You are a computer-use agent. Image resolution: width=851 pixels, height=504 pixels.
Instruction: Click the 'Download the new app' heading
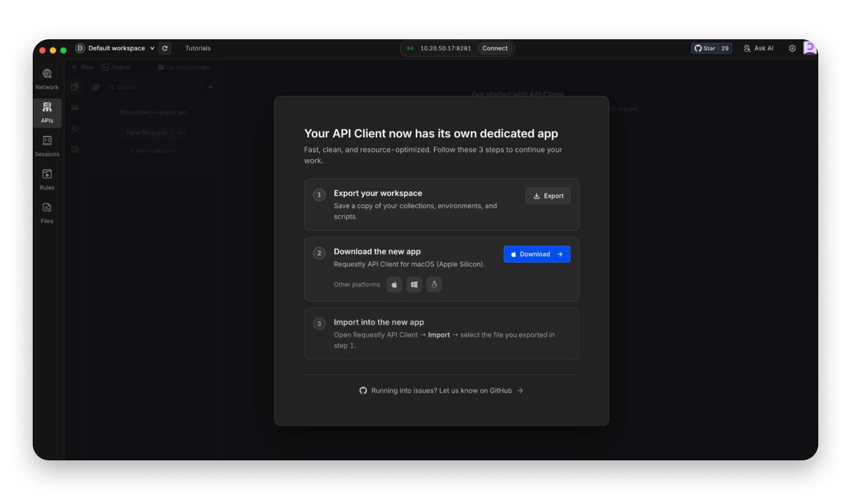pos(377,251)
